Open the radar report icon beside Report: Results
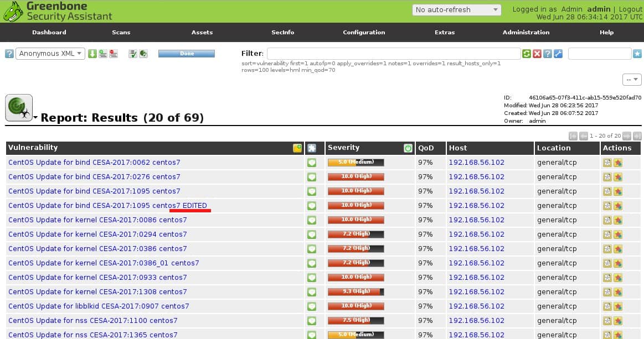 pyautogui.click(x=19, y=108)
